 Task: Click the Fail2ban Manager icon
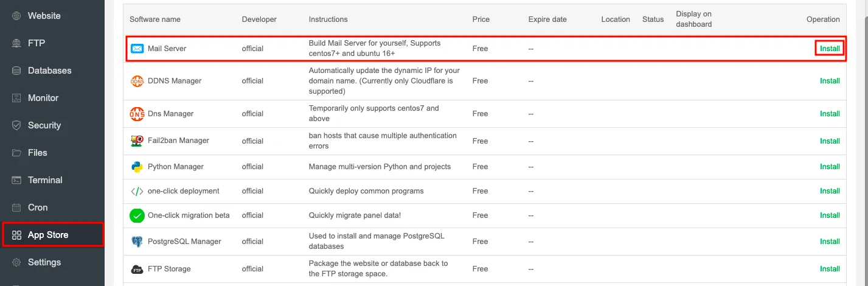(x=137, y=141)
